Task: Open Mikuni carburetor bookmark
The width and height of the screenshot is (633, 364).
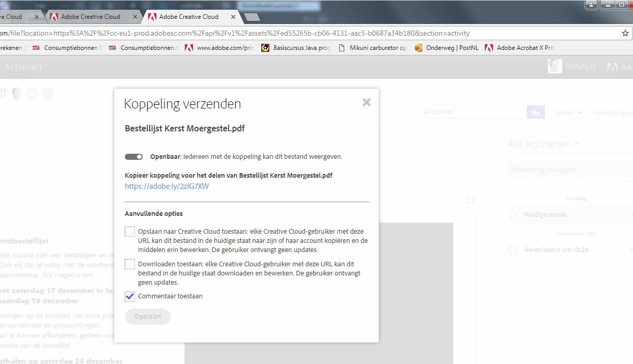Action: click(372, 48)
